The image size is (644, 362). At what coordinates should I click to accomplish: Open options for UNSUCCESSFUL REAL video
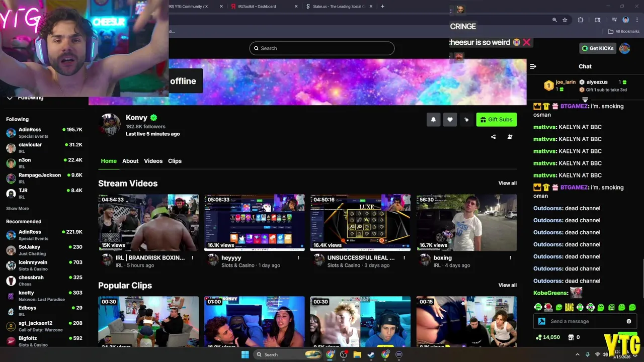[404, 258]
